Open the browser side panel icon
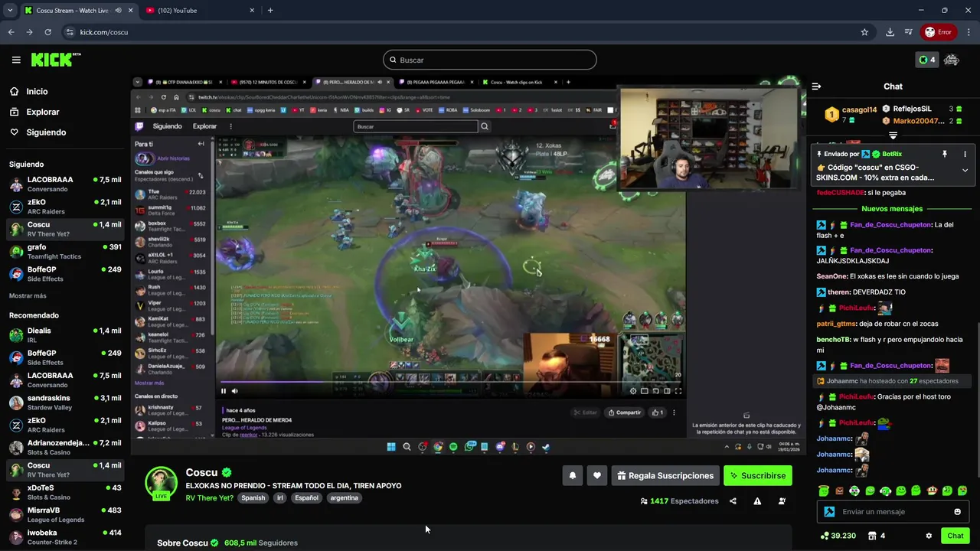This screenshot has height=551, width=980. [x=908, y=32]
